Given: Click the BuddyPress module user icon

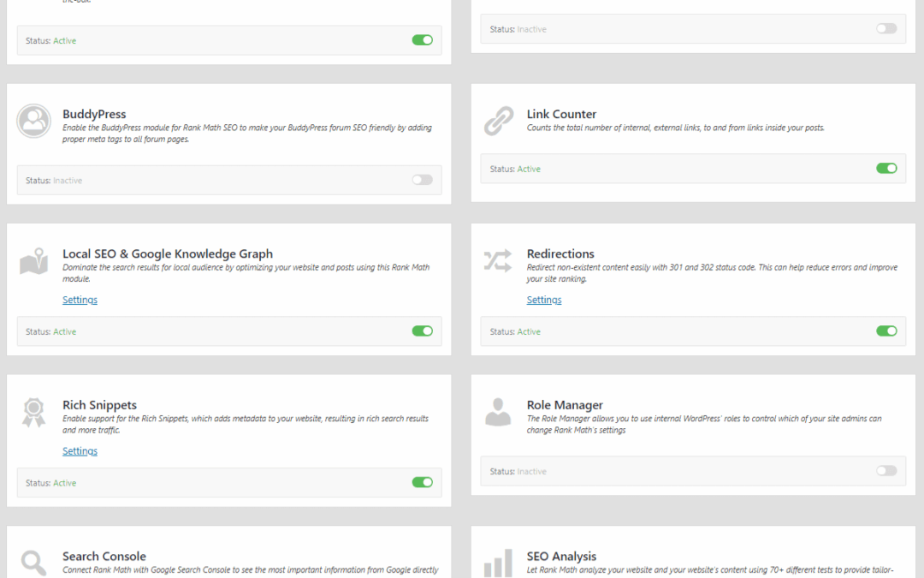Looking at the screenshot, I should 33,121.
